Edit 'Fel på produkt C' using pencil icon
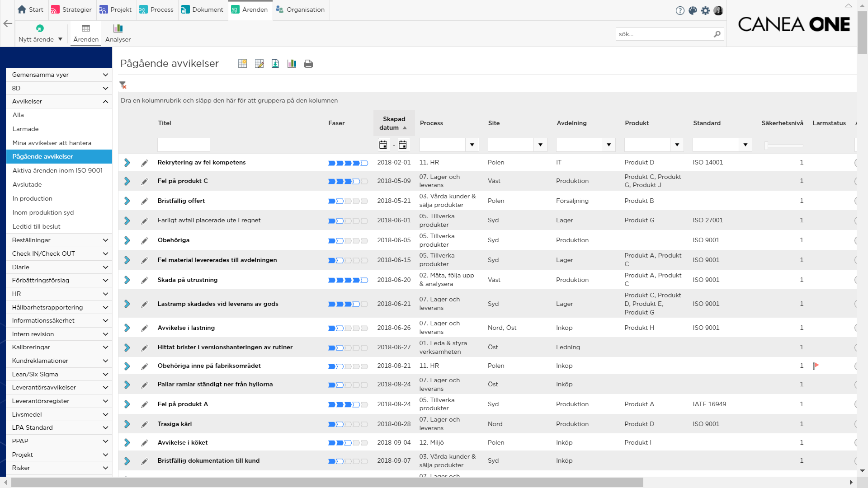Screen dimensions: 868x488 [x=145, y=181]
